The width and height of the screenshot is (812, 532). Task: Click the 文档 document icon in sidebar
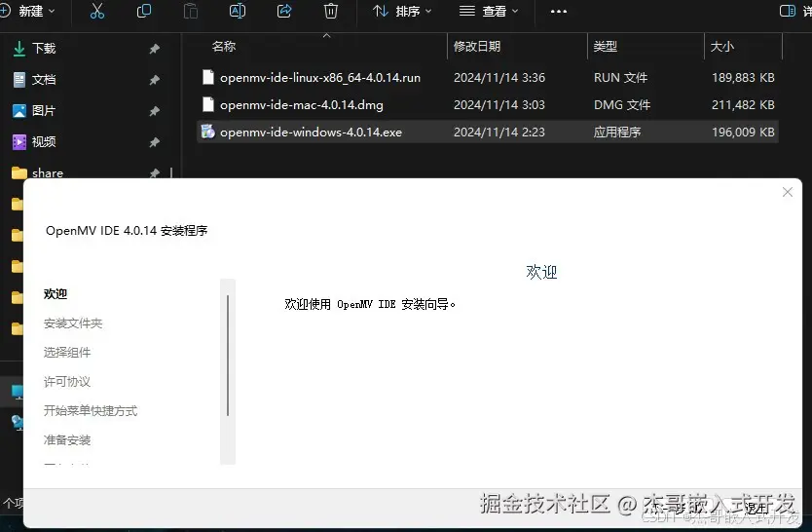tap(19, 79)
